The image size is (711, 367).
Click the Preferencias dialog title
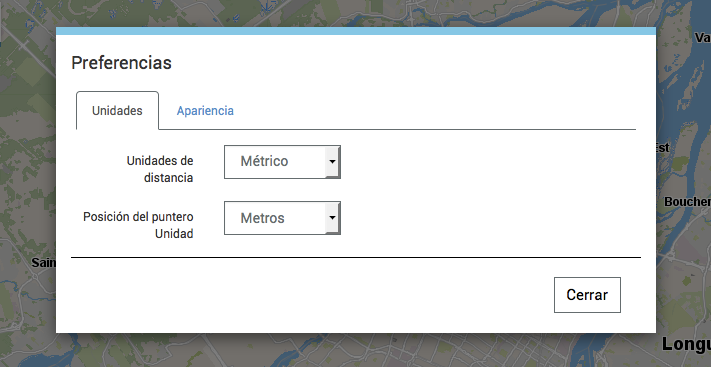[122, 63]
